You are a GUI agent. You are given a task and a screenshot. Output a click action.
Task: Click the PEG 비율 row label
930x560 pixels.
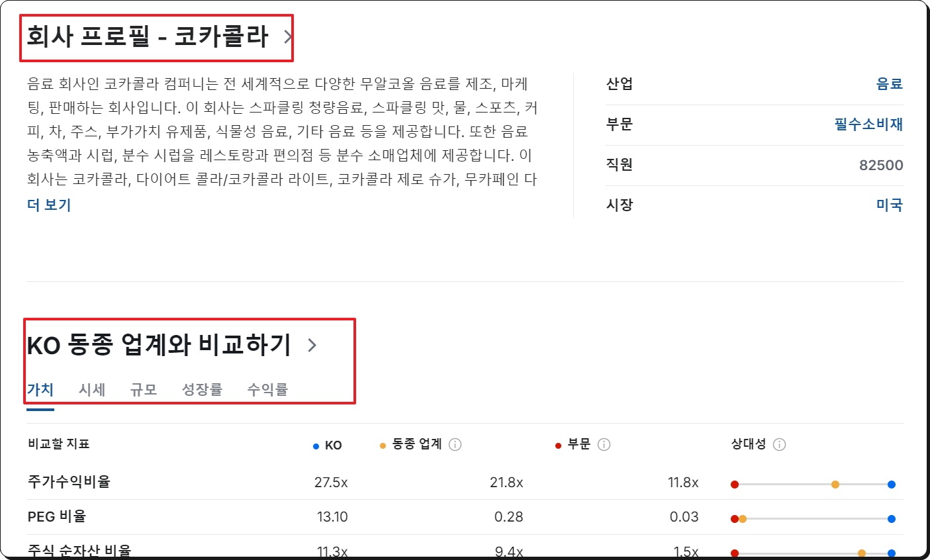pos(57,516)
